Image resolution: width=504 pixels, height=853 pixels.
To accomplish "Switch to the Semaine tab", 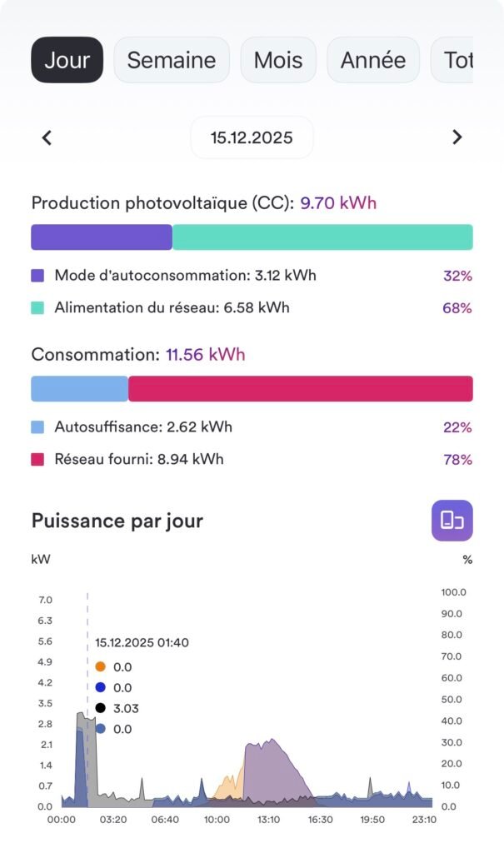I will pyautogui.click(x=171, y=60).
